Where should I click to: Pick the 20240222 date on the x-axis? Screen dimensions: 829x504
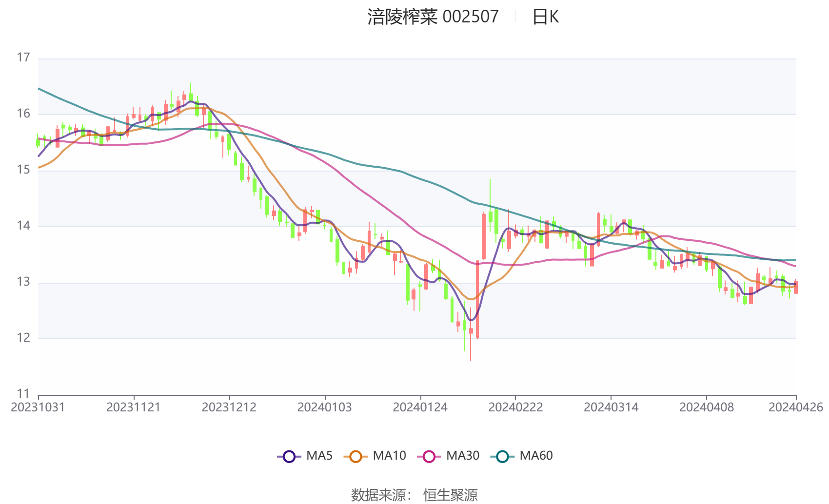[515, 407]
